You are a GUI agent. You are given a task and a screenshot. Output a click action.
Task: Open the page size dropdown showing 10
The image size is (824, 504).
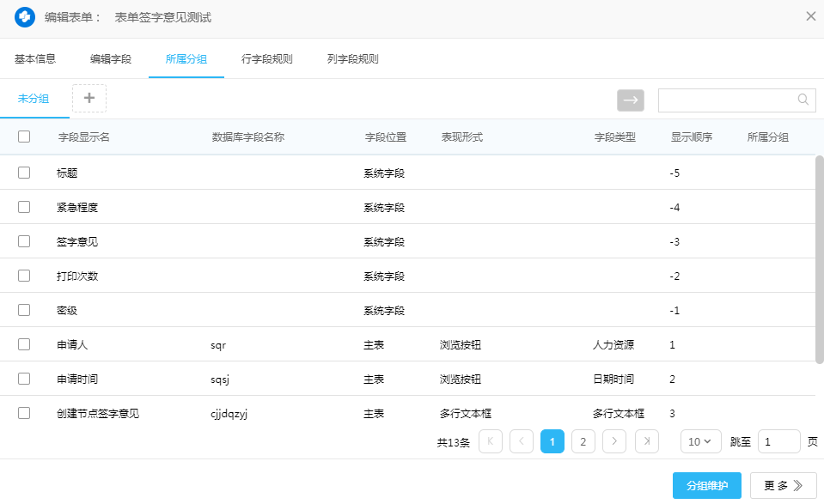(700, 441)
